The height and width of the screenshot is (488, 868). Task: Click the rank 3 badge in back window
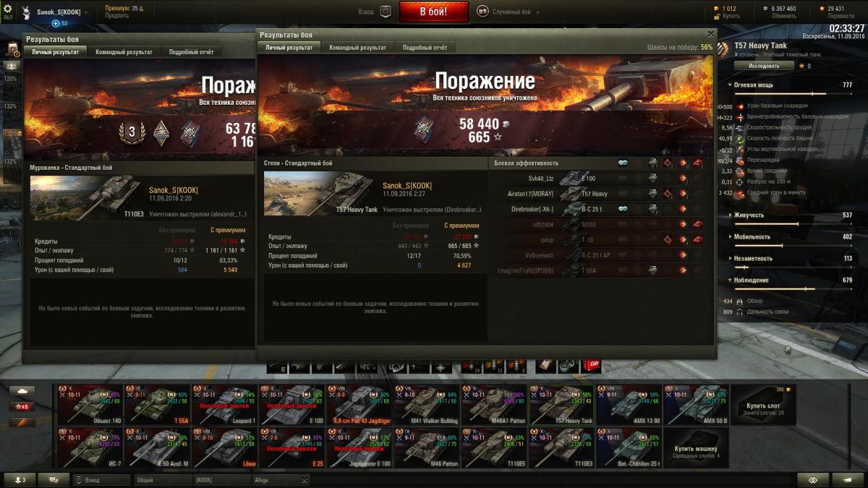131,132
